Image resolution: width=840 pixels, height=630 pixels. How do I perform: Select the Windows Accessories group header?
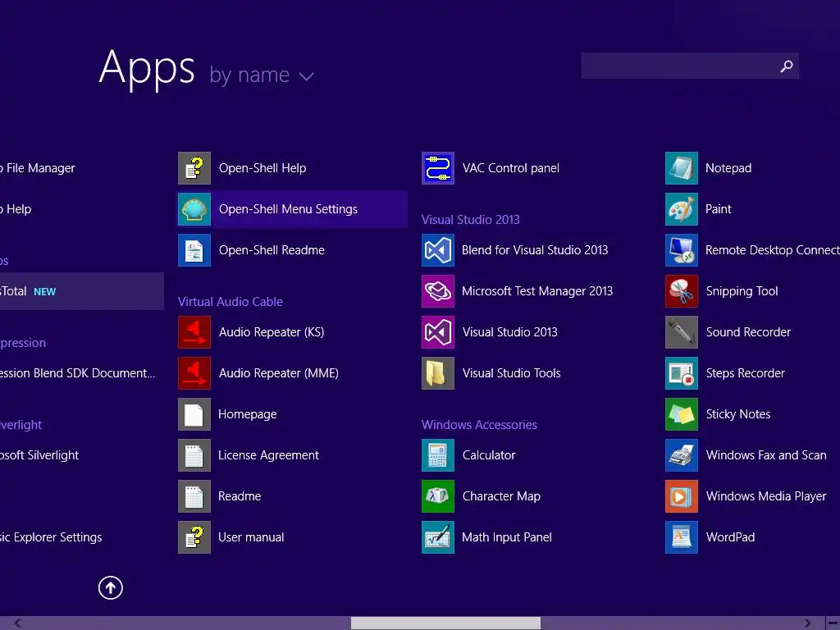pyautogui.click(x=479, y=425)
